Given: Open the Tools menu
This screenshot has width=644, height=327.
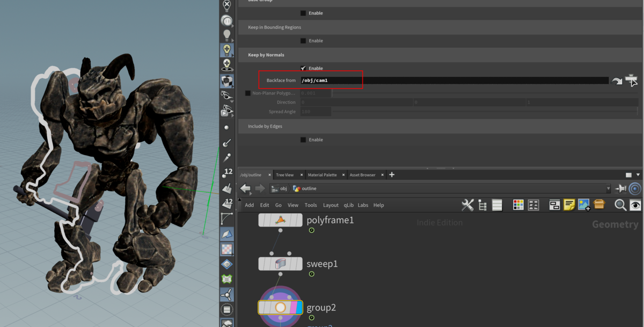Looking at the screenshot, I should [311, 205].
